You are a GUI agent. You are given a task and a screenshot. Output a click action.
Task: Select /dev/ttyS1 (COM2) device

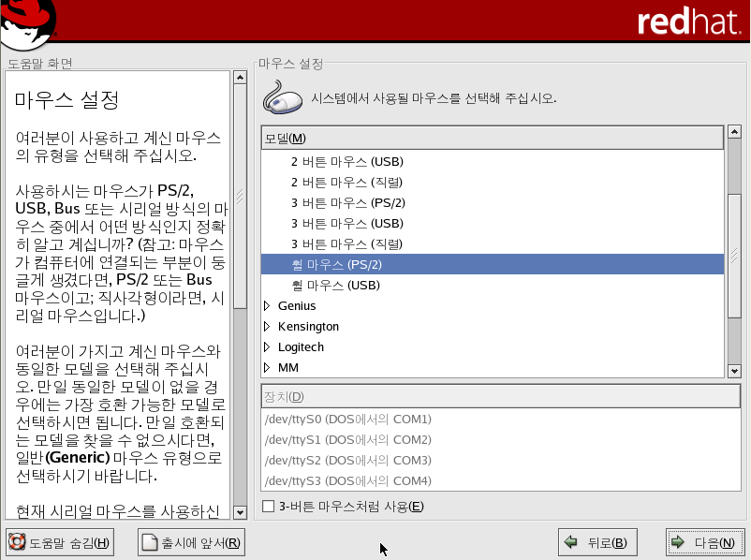(501, 440)
